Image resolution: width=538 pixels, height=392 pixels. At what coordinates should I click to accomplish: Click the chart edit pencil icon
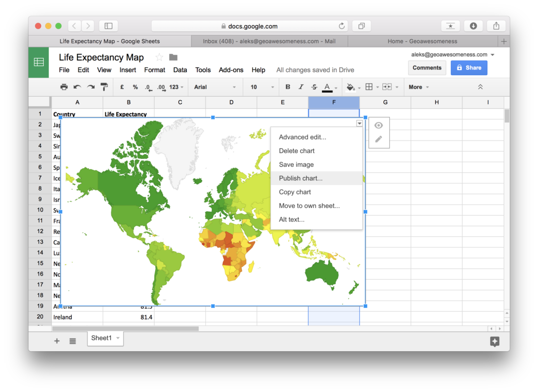coord(379,139)
